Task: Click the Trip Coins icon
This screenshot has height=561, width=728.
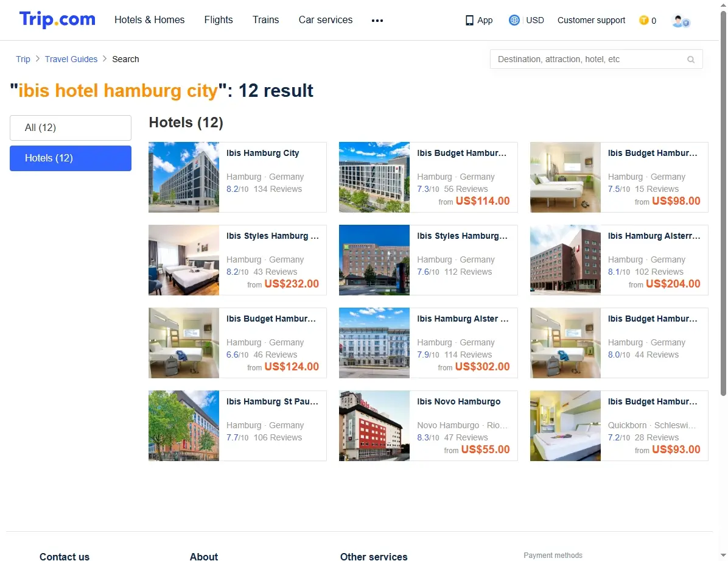Action: (x=643, y=21)
